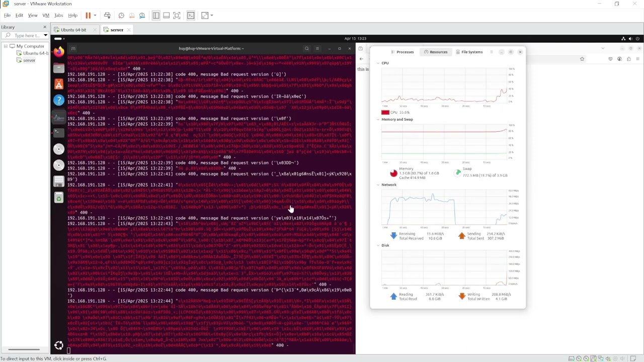This screenshot has height=362, width=644.
Task: Open the removable drive dock icon
Action: [x=59, y=182]
